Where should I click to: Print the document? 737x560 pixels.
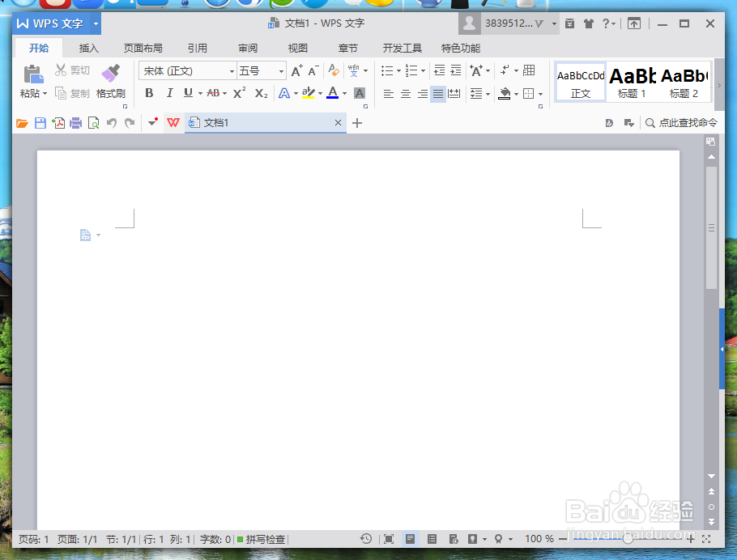pyautogui.click(x=75, y=123)
